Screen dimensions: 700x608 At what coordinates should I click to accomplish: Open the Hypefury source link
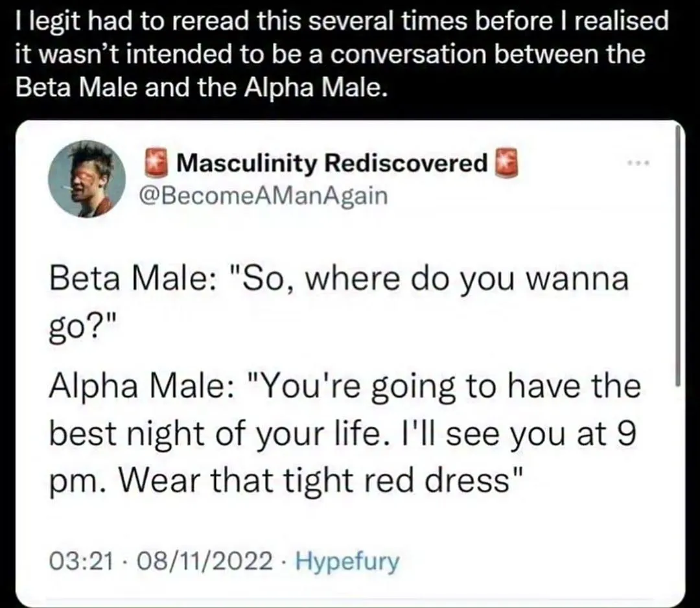pos(347,561)
